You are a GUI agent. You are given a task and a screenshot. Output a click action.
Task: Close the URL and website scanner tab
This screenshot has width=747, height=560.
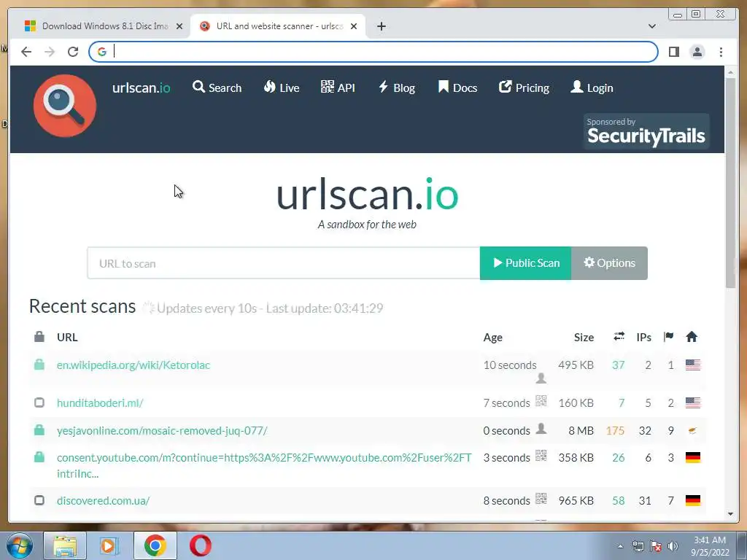(354, 26)
